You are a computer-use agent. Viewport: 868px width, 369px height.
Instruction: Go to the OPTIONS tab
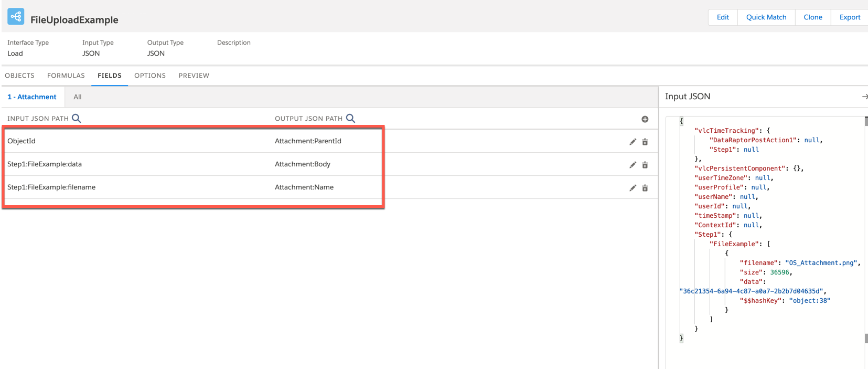coord(150,76)
